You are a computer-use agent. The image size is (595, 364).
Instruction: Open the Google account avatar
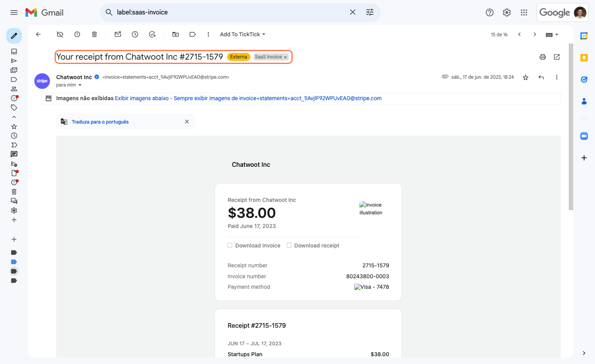click(x=580, y=12)
